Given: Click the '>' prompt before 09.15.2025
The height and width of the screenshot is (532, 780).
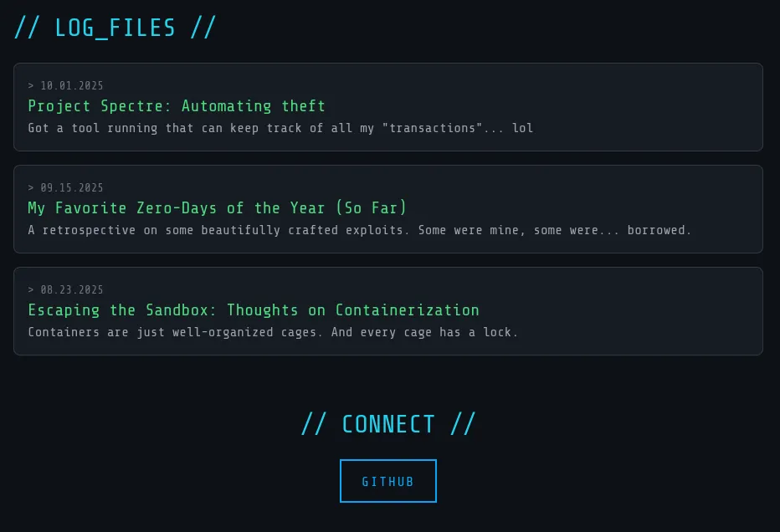Looking at the screenshot, I should pyautogui.click(x=31, y=188).
